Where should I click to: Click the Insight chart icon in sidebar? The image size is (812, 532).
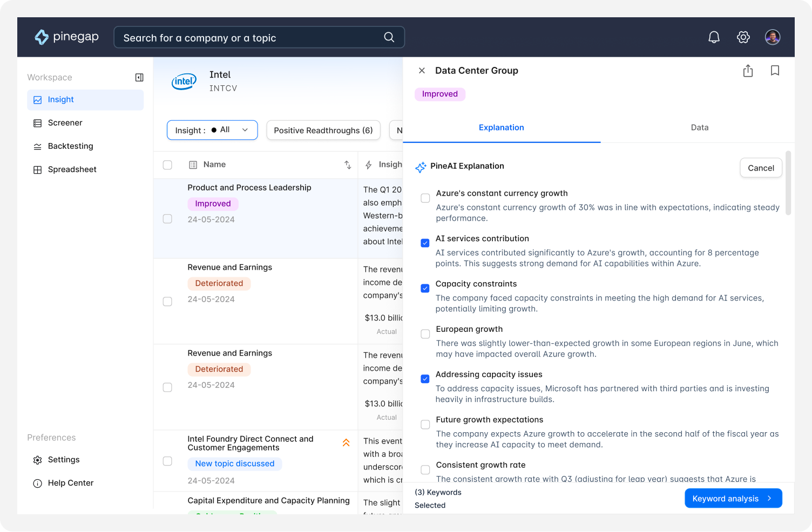[x=38, y=100]
